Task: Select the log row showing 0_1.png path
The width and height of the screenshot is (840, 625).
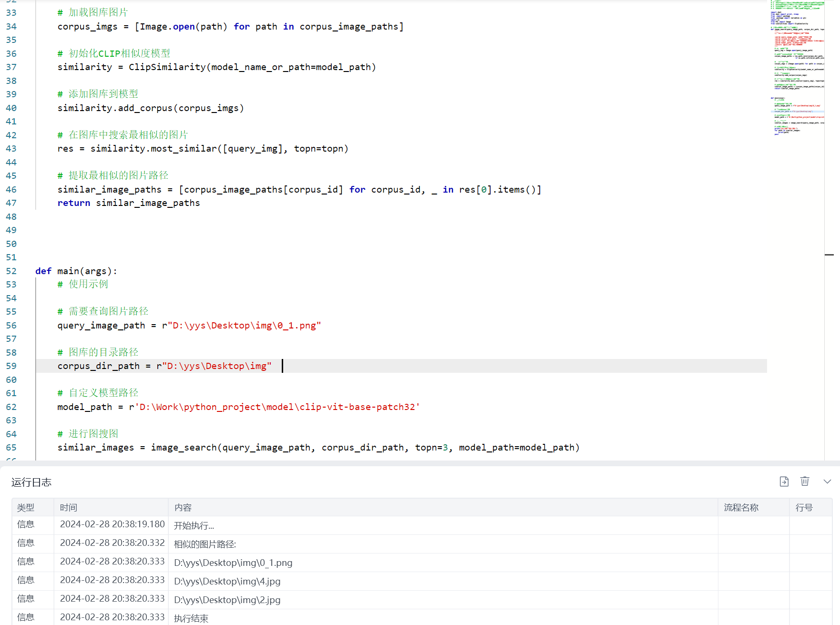Action: pyautogui.click(x=233, y=563)
